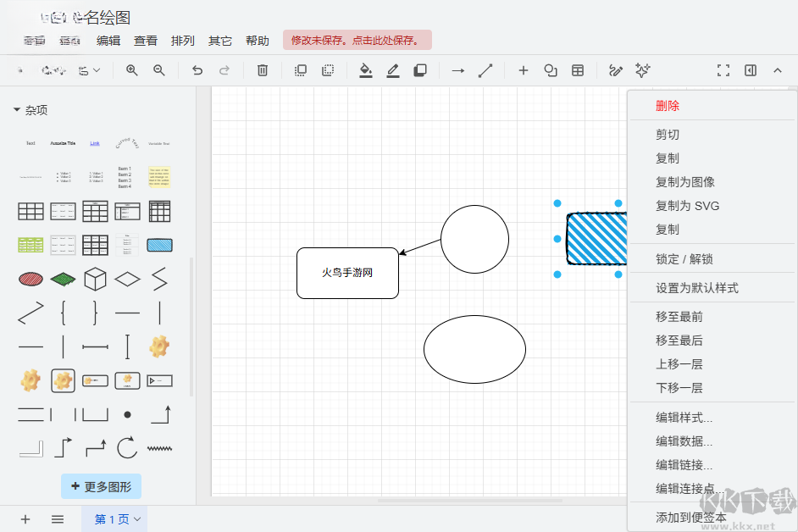Click the insert table toolbar icon
Image resolution: width=798 pixels, height=532 pixels.
[578, 70]
